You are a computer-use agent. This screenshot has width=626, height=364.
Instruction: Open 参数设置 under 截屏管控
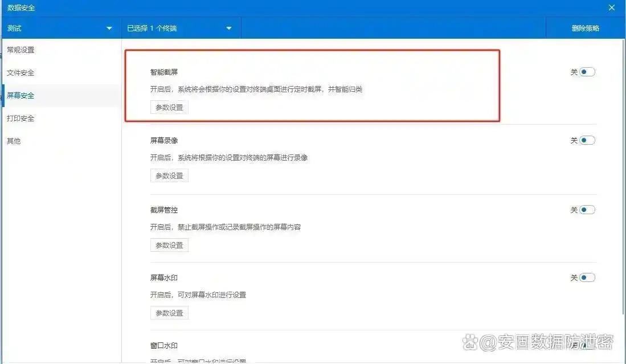[169, 245]
